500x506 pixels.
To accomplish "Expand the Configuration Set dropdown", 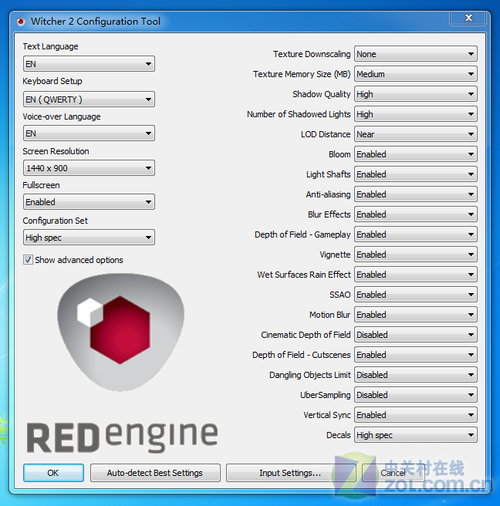I will (x=89, y=238).
